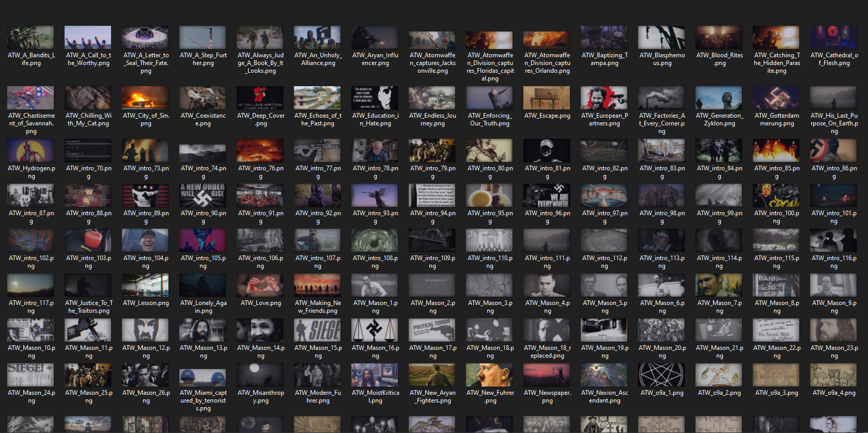The height and width of the screenshot is (433, 868).
Task: Select the ATW_intro_70.png thumbnail
Action: coord(88,151)
